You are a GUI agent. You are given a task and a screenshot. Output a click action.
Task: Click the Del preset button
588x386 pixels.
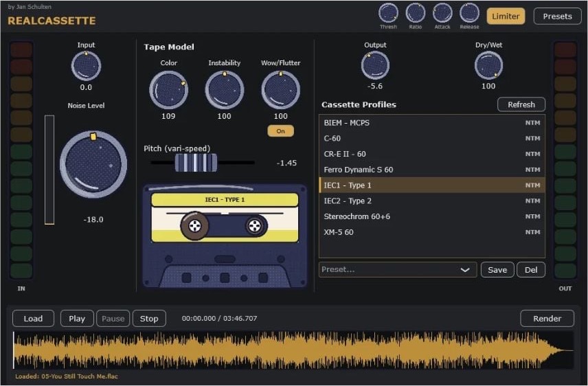[x=530, y=270]
